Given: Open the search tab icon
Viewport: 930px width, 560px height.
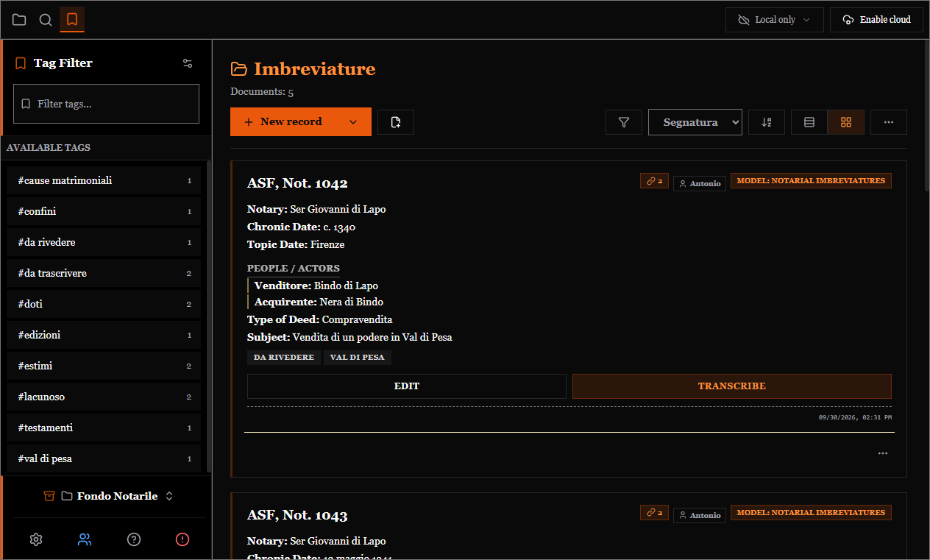Looking at the screenshot, I should coord(46,20).
